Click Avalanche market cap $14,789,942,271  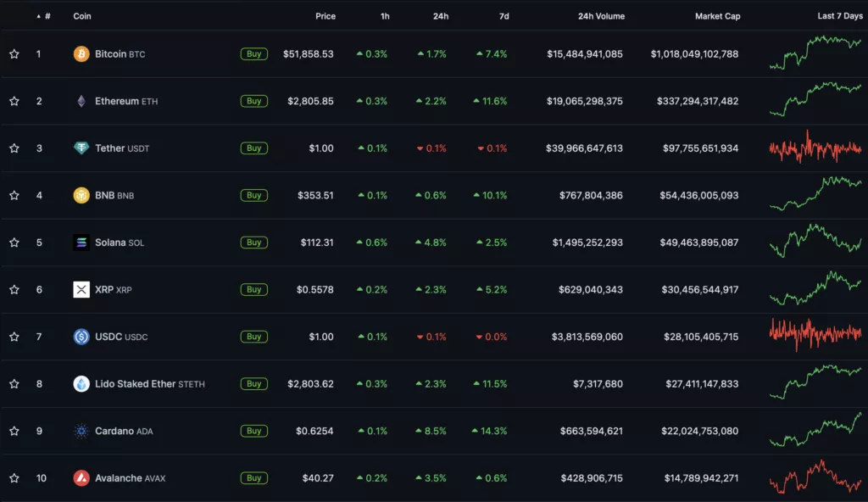(x=701, y=477)
